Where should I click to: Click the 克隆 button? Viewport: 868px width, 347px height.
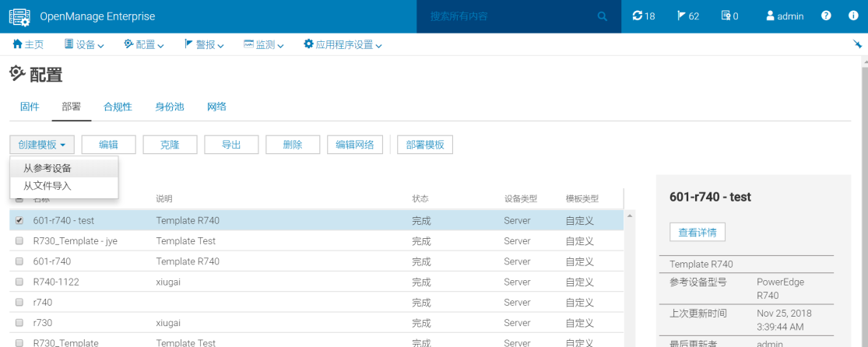(170, 145)
